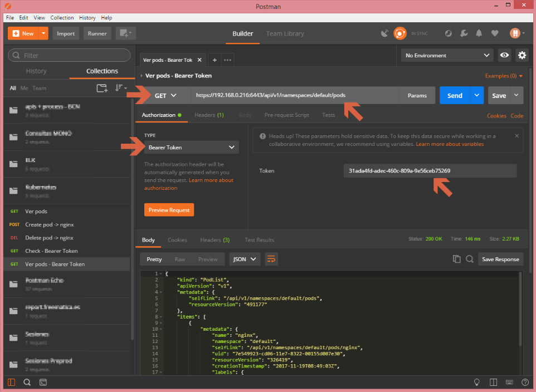536x392 pixels.
Task: Open the tab options ellipsis menu
Action: [x=227, y=60]
